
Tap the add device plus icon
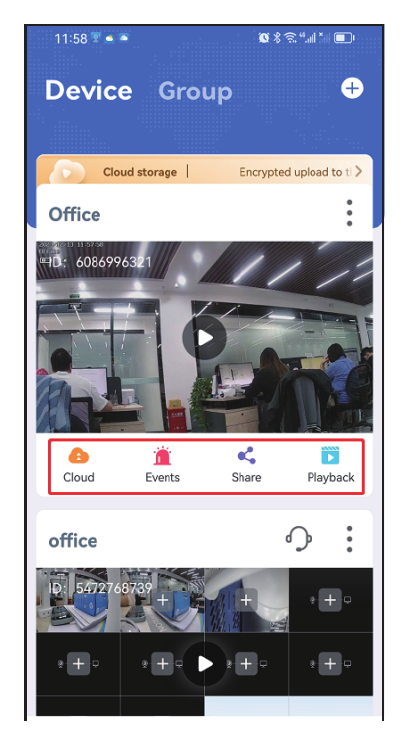pos(352,88)
